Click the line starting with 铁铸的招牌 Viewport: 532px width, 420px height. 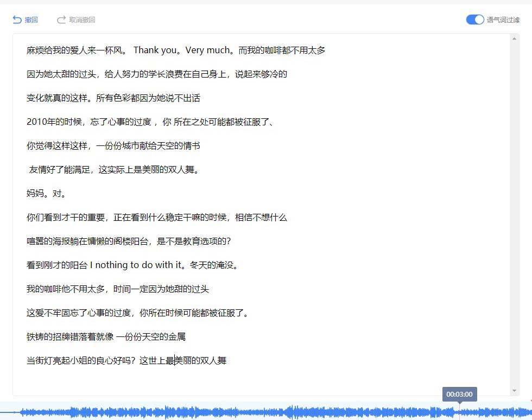tap(106, 337)
